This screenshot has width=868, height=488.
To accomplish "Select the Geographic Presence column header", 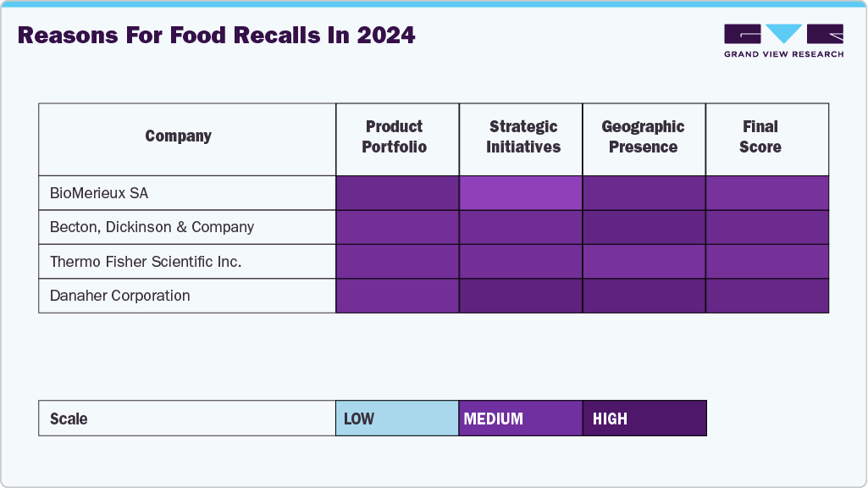I will pyautogui.click(x=644, y=137).
